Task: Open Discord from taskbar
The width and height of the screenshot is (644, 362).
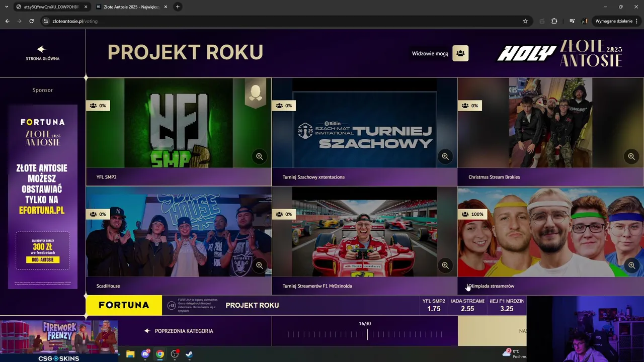Action: tap(145, 354)
